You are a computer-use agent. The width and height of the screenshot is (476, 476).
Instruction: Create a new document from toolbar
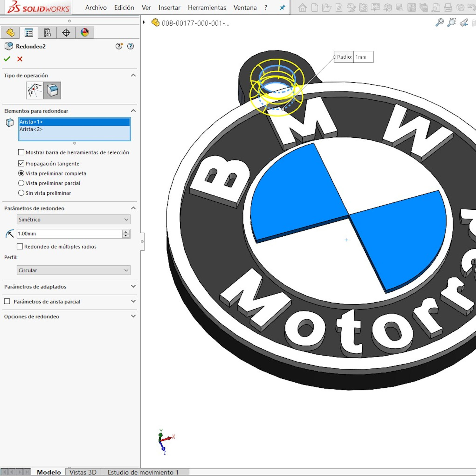(x=315, y=8)
